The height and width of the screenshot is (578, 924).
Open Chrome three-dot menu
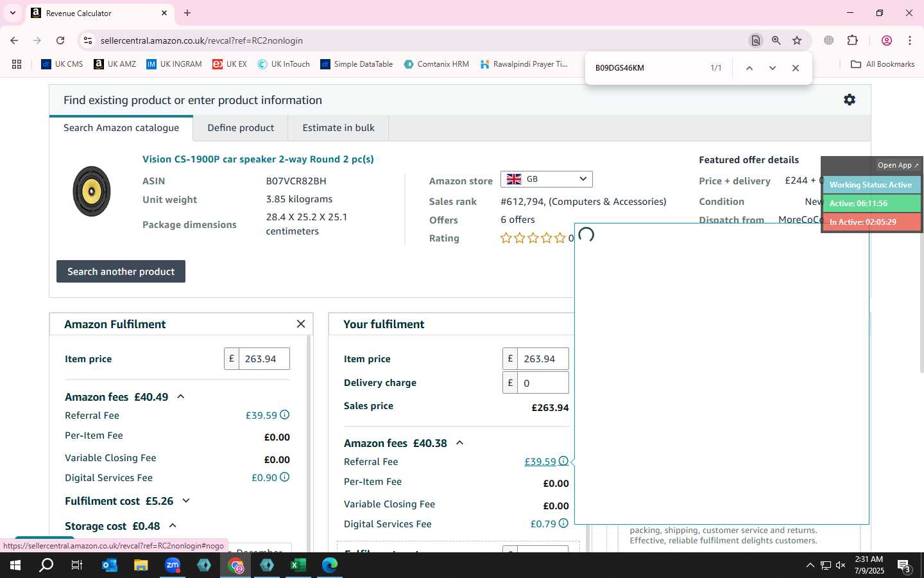point(910,40)
